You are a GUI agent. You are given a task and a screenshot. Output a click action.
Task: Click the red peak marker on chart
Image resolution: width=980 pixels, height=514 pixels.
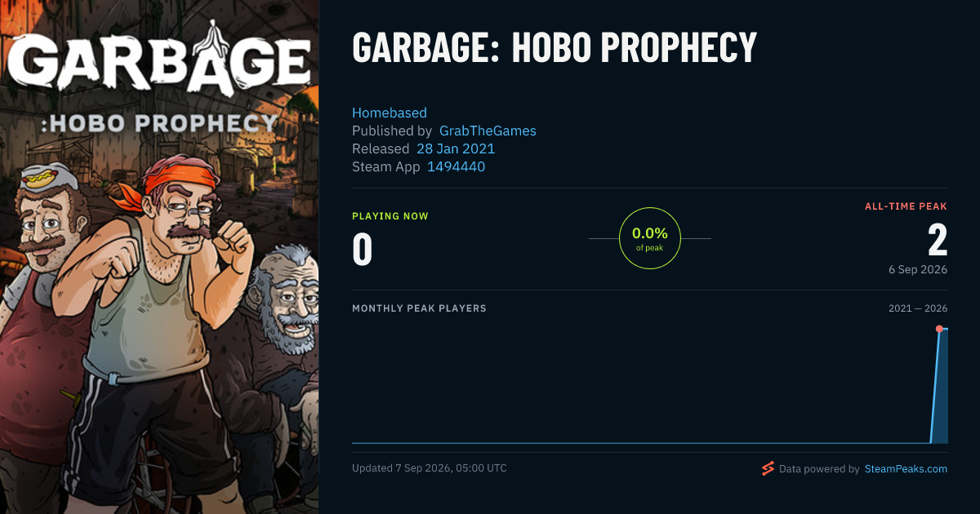[x=939, y=329]
